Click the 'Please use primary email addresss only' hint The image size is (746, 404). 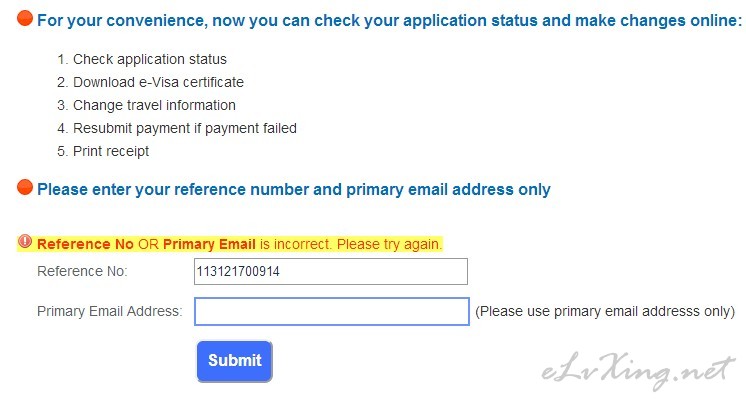[605, 311]
